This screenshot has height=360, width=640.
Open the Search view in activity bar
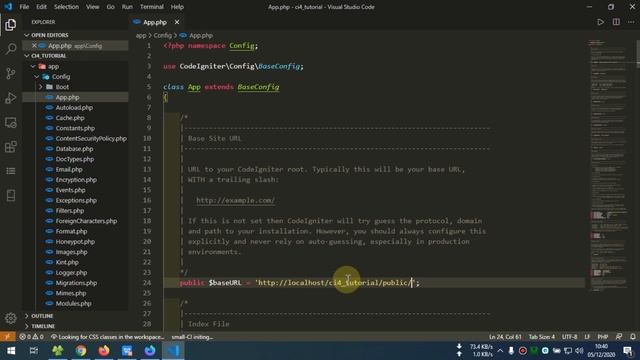point(11,49)
